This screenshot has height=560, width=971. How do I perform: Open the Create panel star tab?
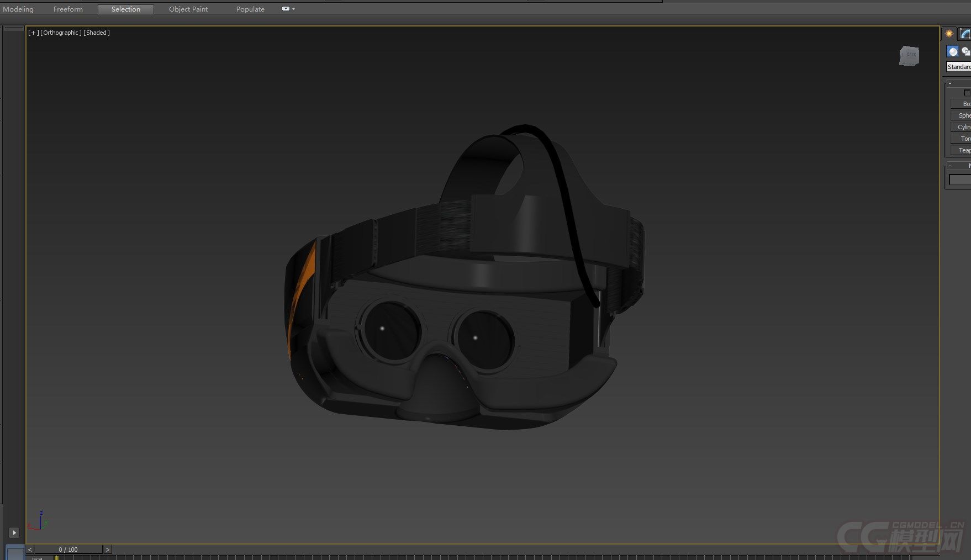(x=949, y=34)
